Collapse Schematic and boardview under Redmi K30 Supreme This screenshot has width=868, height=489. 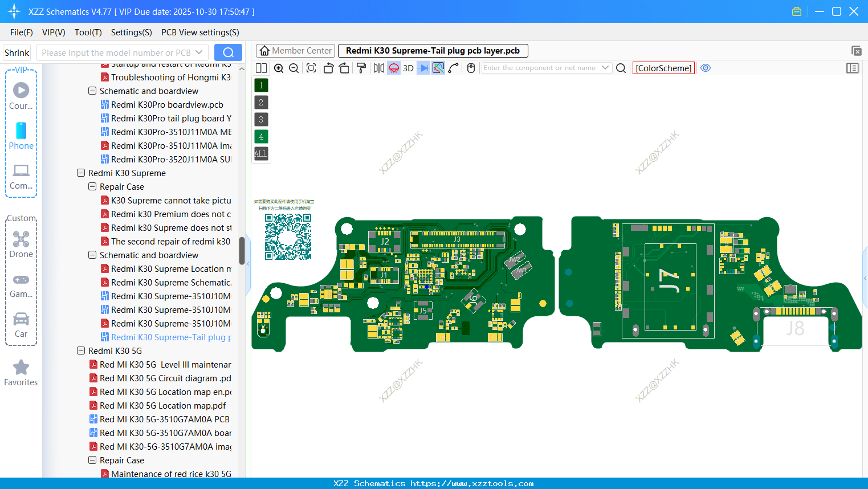point(92,255)
